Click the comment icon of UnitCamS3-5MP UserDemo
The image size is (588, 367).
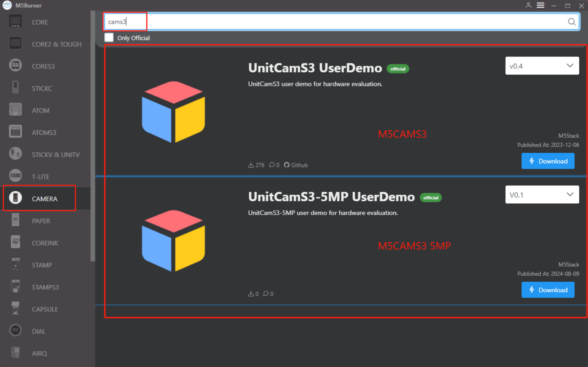(266, 293)
